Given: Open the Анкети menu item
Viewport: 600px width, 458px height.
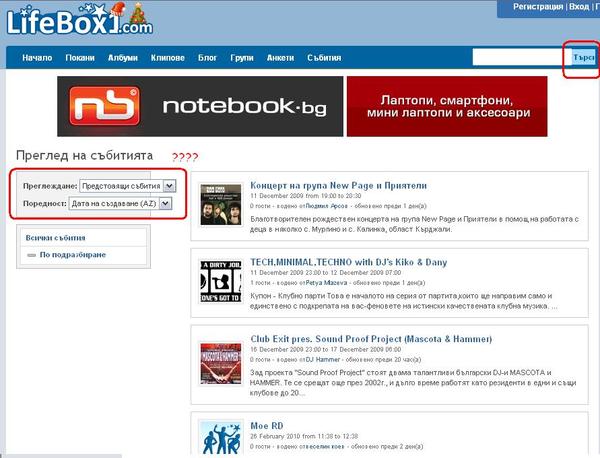Looking at the screenshot, I should tap(280, 58).
